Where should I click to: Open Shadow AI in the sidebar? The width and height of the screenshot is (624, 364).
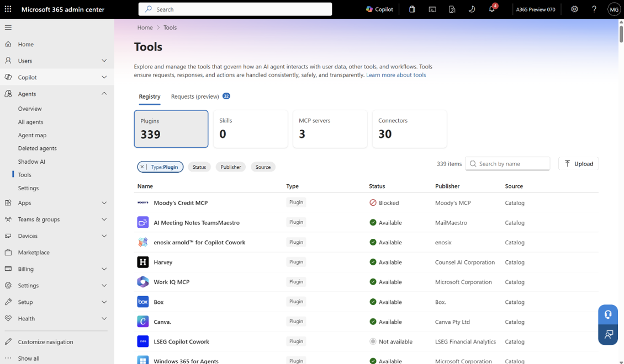31,162
